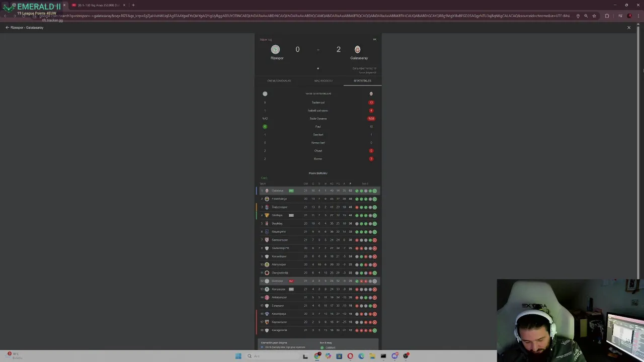
Task: Click the Toplam şut statistic label
Action: [318, 103]
